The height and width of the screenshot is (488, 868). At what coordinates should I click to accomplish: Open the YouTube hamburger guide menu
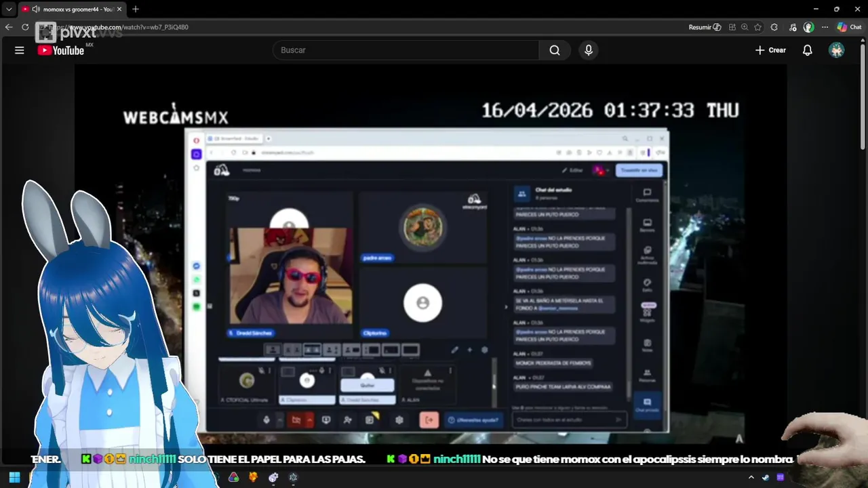pyautogui.click(x=20, y=50)
